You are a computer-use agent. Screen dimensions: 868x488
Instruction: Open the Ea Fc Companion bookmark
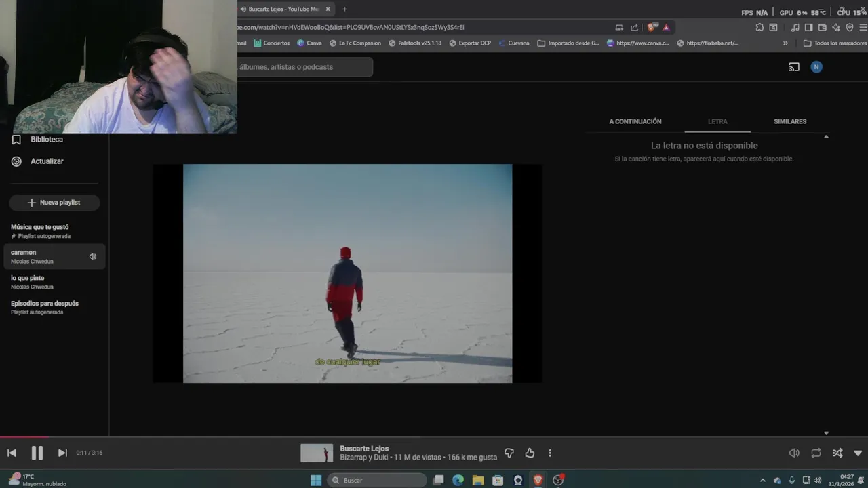coord(355,43)
